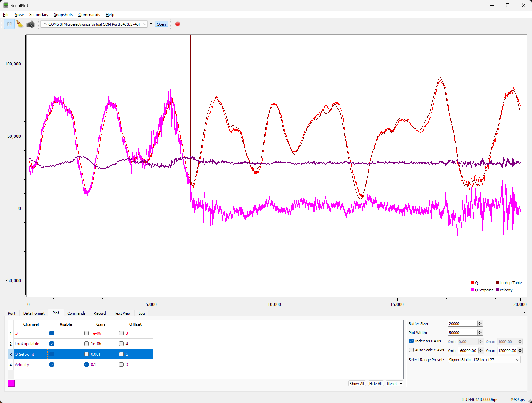
Task: Switch to the Data Format tab
Action: point(34,313)
